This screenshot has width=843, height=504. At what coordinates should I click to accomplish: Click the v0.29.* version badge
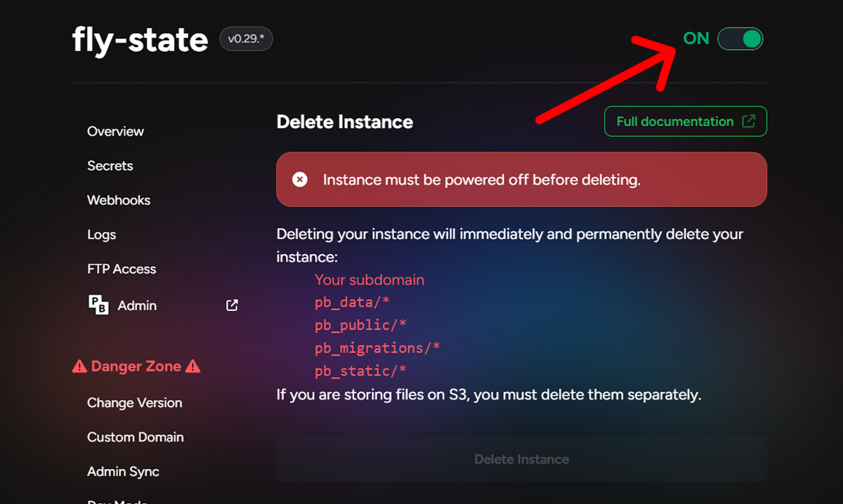[246, 39]
